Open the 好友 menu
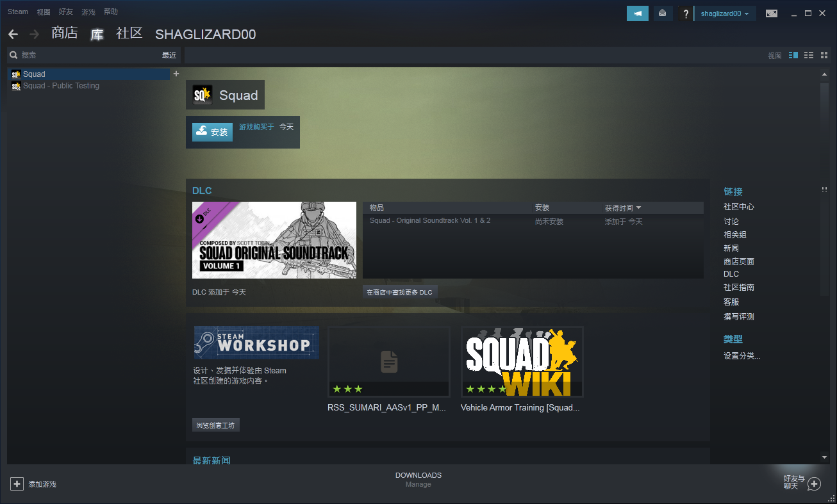 click(x=65, y=12)
